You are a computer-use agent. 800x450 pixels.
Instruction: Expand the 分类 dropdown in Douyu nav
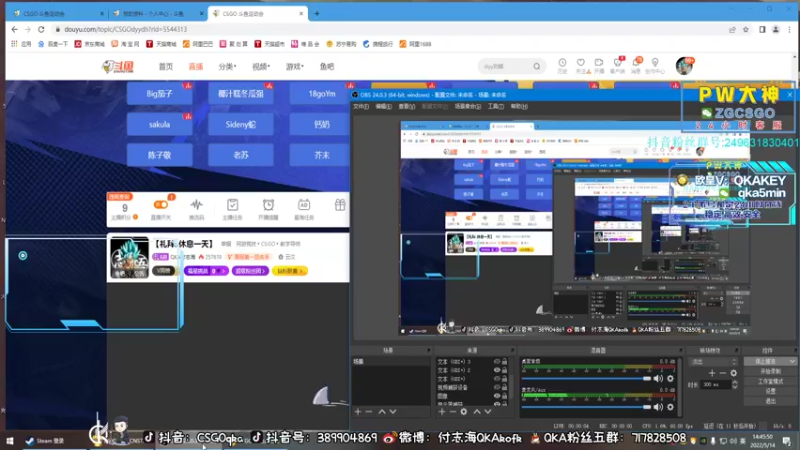pos(228,66)
